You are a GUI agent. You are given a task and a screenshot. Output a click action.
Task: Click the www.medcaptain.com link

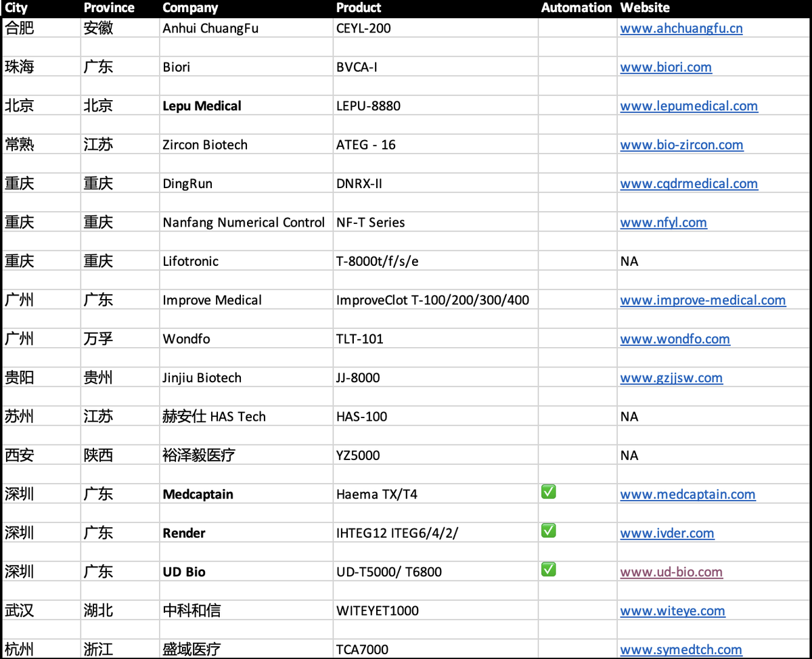tap(687, 495)
